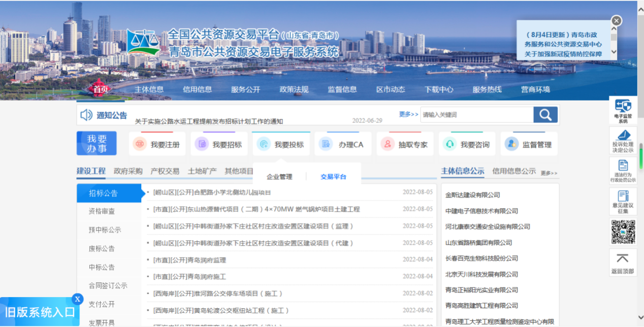
Task: Open the 意见建议征集 sidebar icon
Action: pyautogui.click(x=623, y=201)
